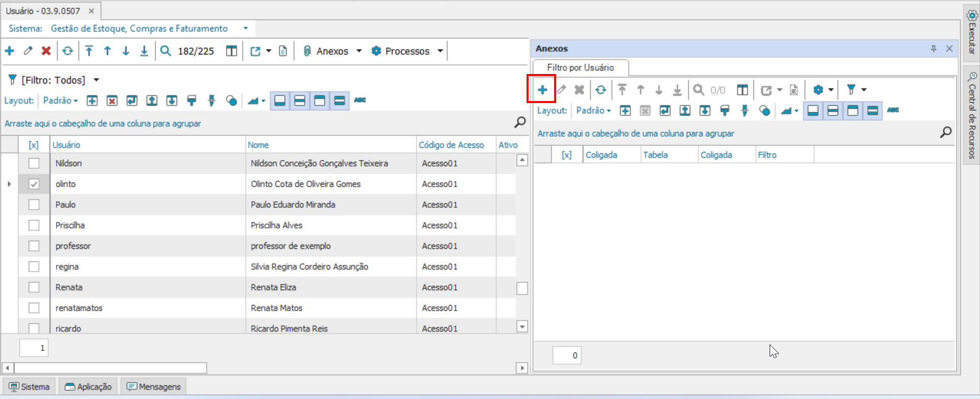Sort by the Usuário column header

(148, 145)
